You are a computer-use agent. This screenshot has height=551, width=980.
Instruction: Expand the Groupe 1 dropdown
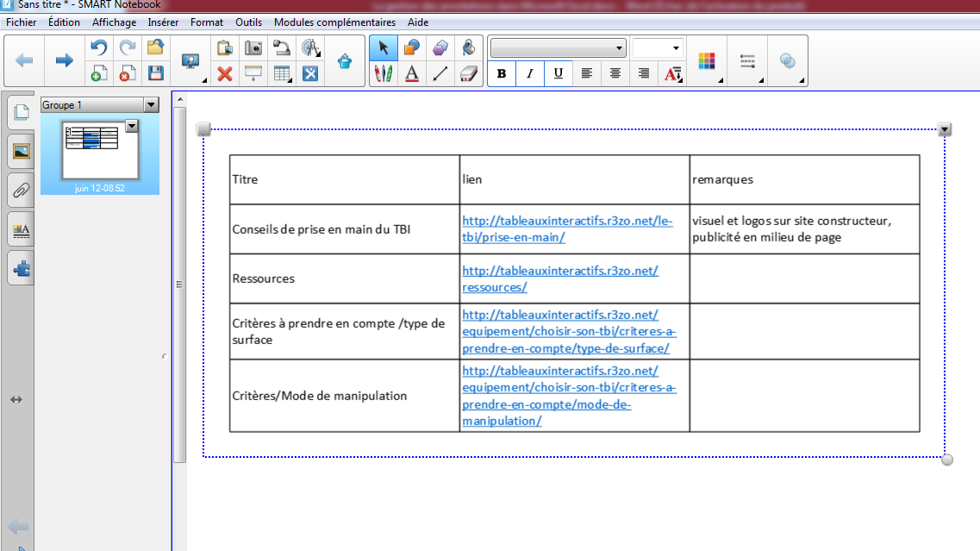click(151, 105)
